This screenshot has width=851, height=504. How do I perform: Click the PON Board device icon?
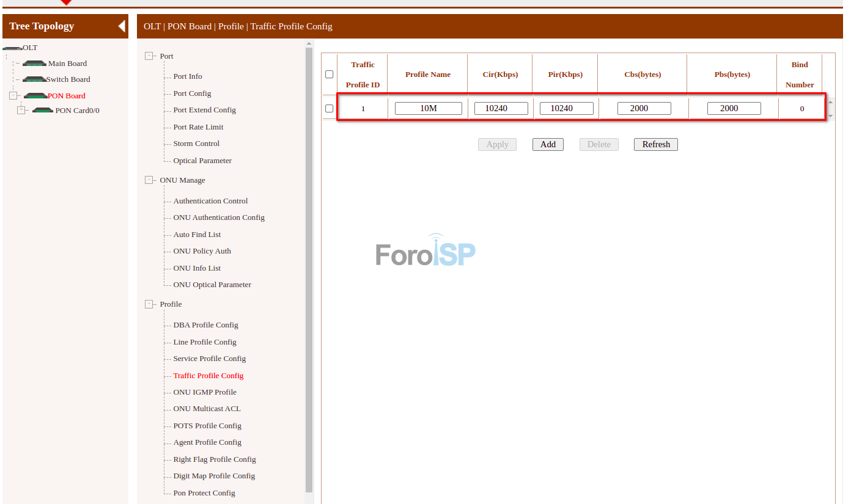coord(35,96)
